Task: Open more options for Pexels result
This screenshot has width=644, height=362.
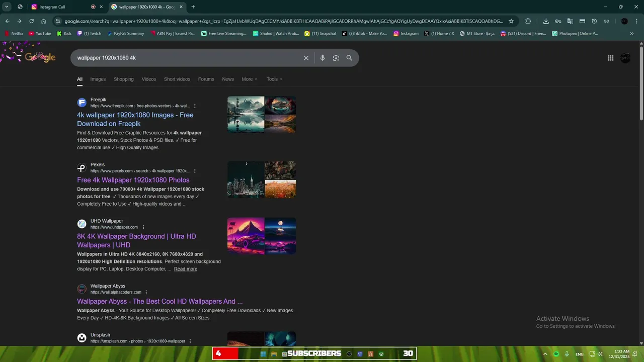Action: (x=195, y=171)
